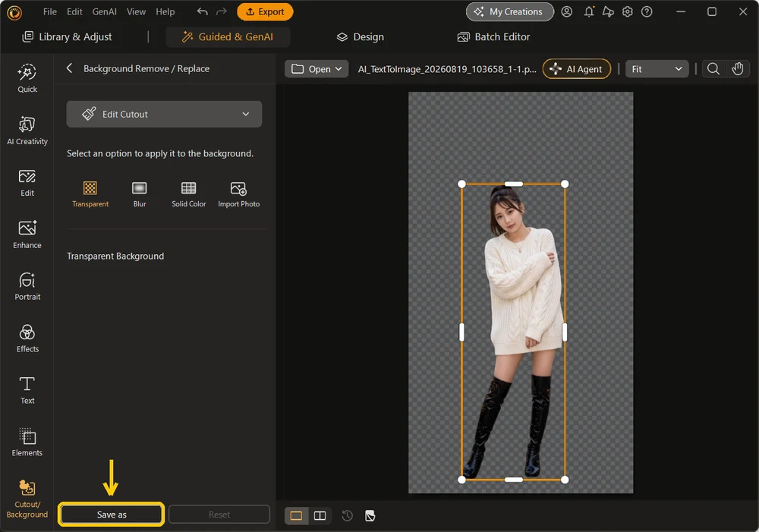This screenshot has height=532, width=759.
Task: Open the View menu
Action: [x=136, y=11]
